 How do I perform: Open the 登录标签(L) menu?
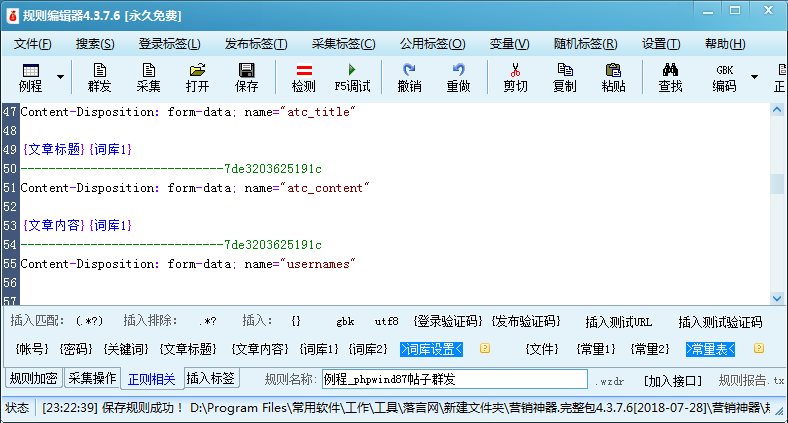[169, 44]
